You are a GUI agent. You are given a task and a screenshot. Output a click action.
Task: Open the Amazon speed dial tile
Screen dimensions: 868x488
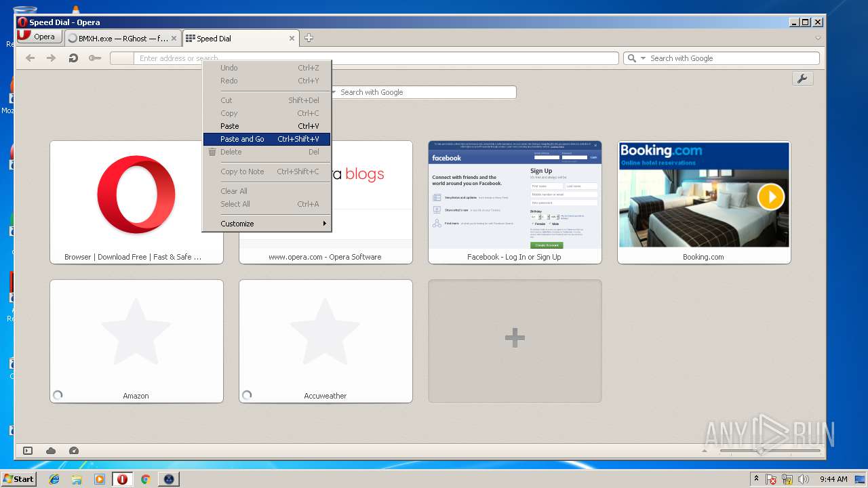(x=136, y=341)
